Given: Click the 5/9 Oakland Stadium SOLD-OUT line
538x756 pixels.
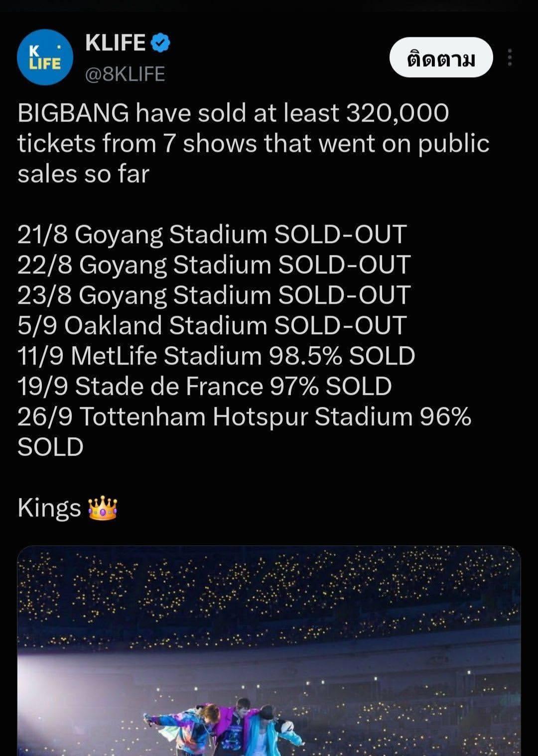Looking at the screenshot, I should pyautogui.click(x=212, y=326).
